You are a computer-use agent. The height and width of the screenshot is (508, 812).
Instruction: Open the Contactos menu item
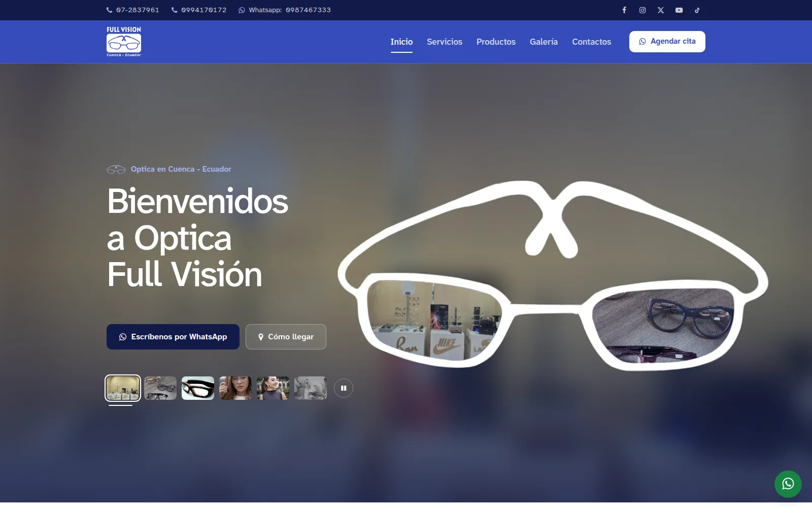pyautogui.click(x=592, y=42)
